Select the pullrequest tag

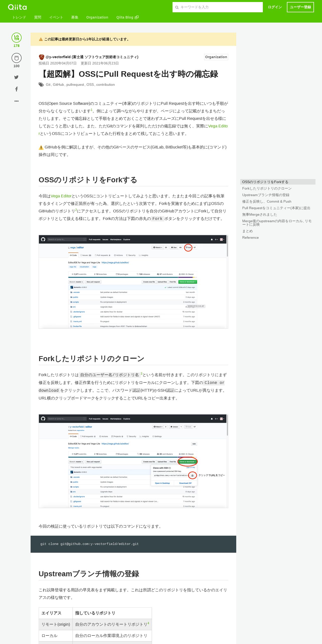pyautogui.click(x=75, y=85)
